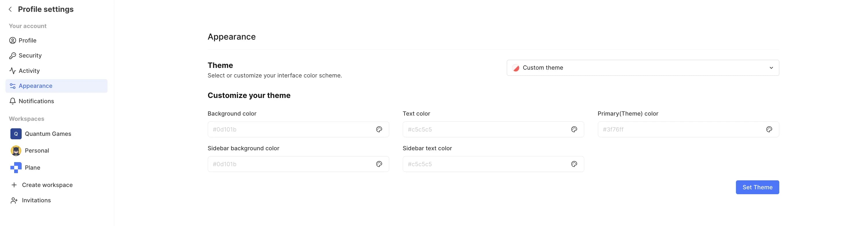Open the Text color palette picker icon

tap(574, 129)
